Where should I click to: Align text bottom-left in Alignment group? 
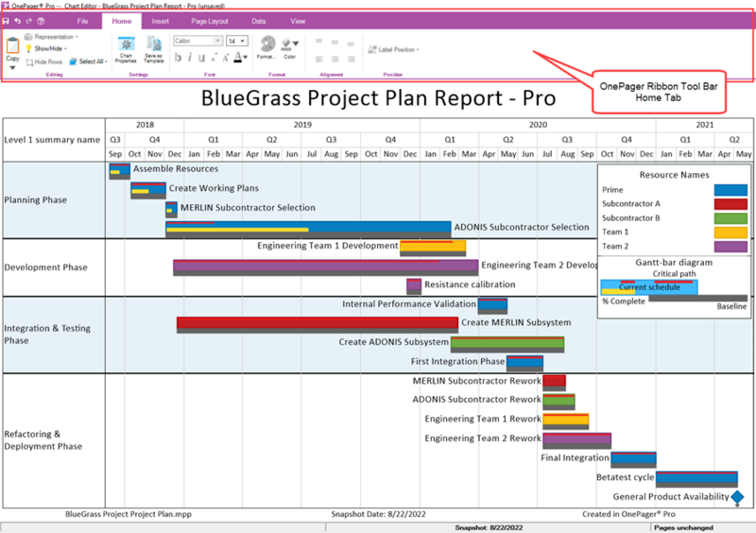coord(318,59)
